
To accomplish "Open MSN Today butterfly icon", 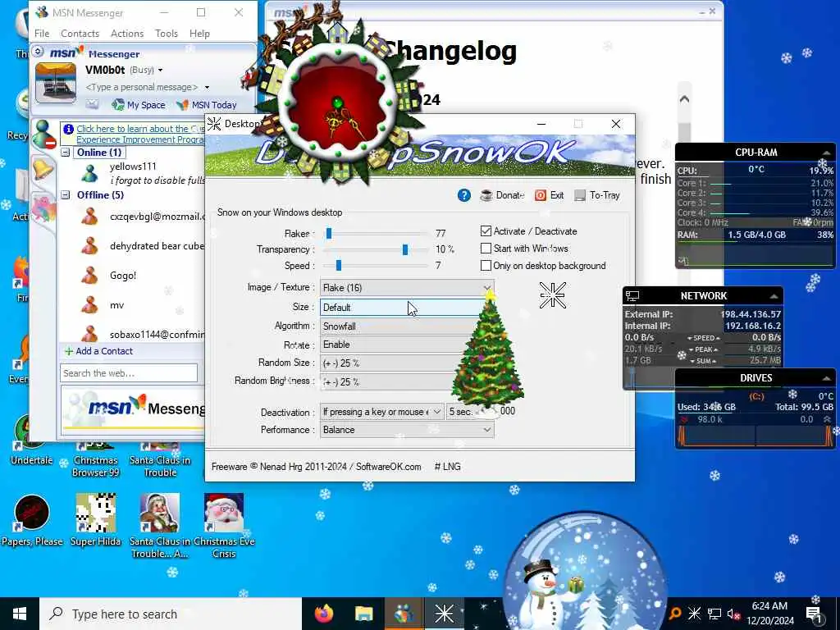I will point(182,104).
